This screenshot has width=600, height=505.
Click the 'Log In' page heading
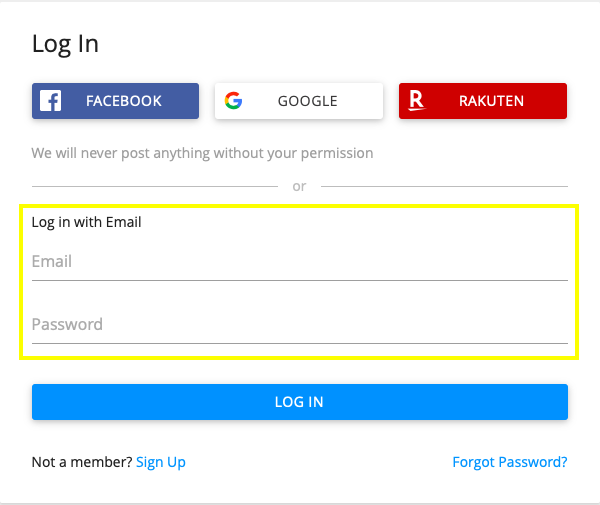click(65, 44)
